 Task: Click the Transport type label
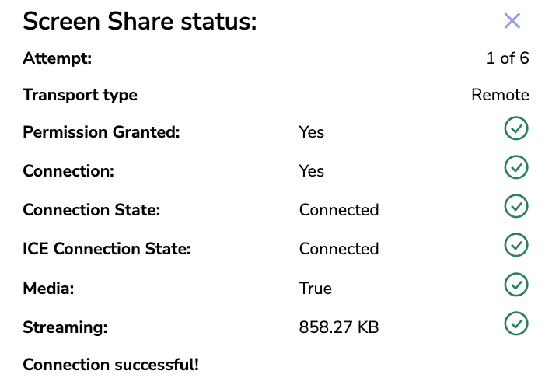coord(80,96)
